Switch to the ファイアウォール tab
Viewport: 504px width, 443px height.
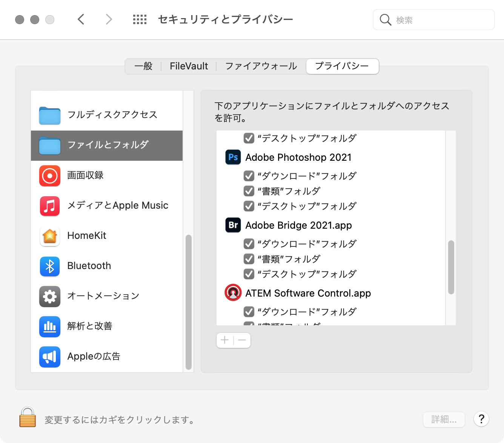261,66
